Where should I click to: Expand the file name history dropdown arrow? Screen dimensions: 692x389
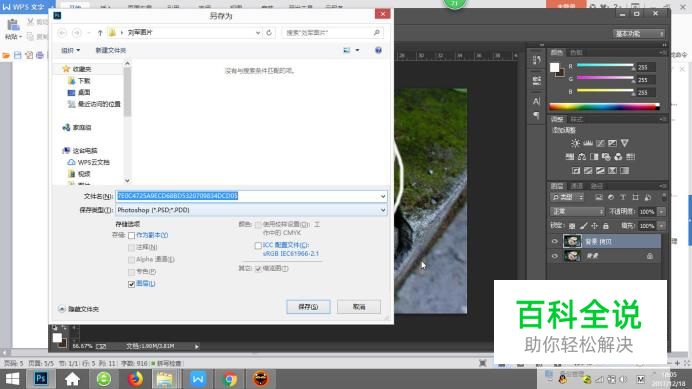click(x=383, y=196)
